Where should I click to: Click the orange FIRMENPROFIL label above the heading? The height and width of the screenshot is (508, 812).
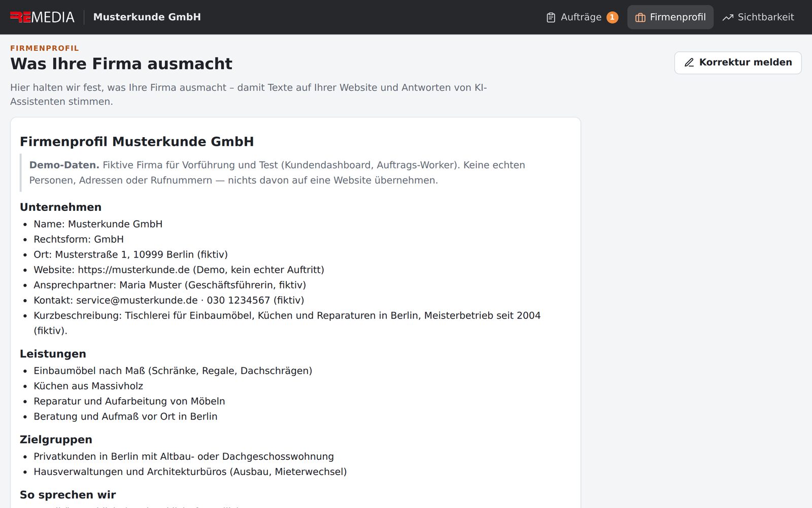(x=45, y=48)
